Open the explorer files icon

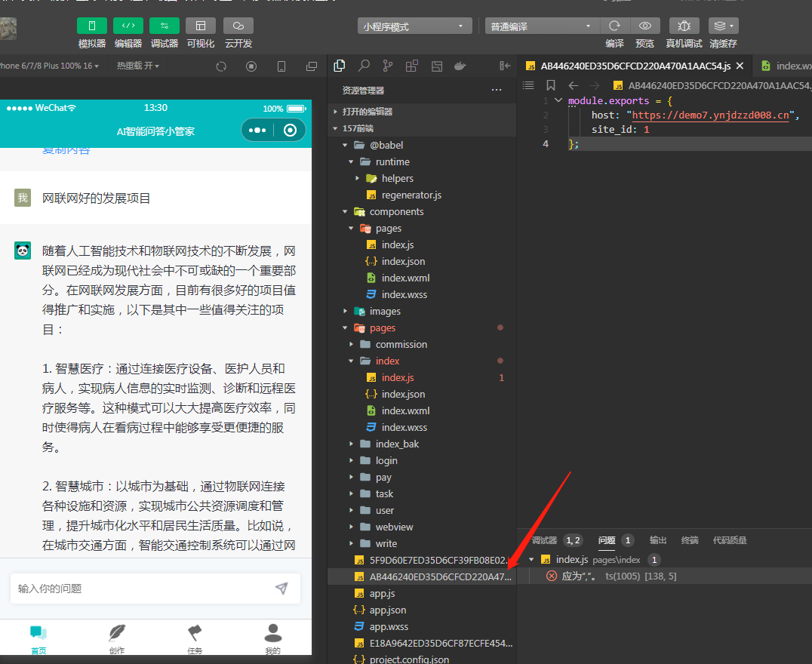pos(340,66)
